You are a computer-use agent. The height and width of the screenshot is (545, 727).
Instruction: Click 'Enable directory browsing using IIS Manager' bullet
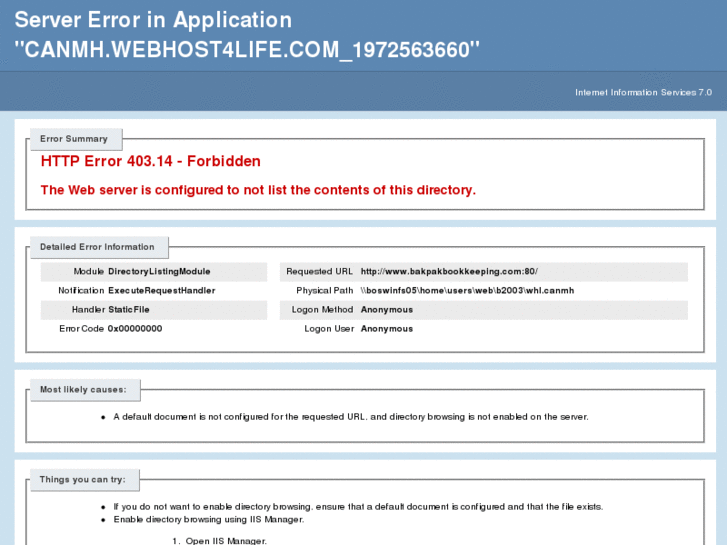pyautogui.click(x=209, y=519)
